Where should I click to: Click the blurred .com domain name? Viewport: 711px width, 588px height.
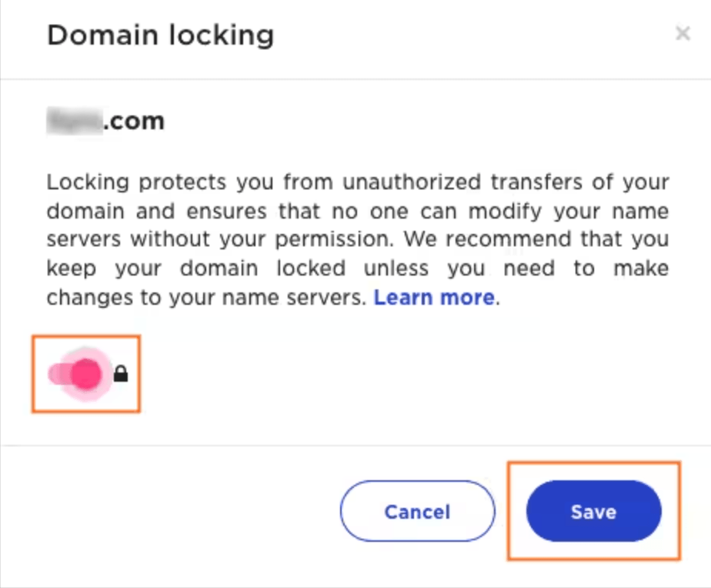(x=105, y=120)
